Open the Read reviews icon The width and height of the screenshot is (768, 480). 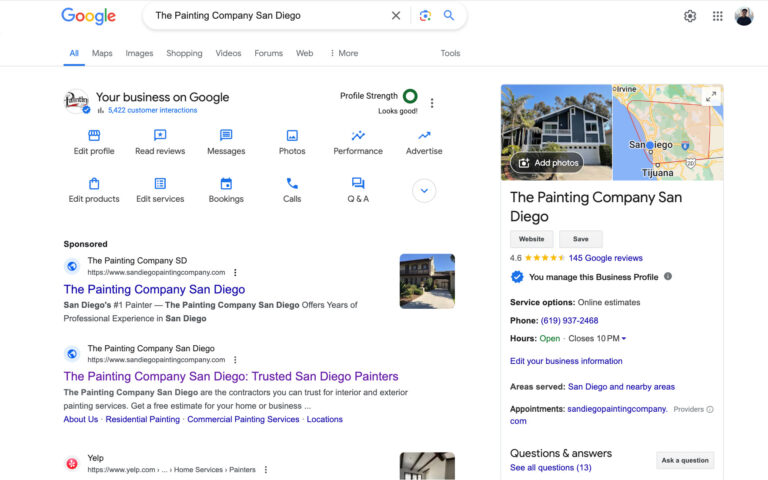pyautogui.click(x=160, y=135)
